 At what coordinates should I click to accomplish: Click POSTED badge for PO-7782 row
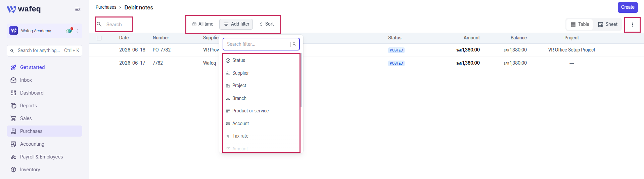coord(396,50)
